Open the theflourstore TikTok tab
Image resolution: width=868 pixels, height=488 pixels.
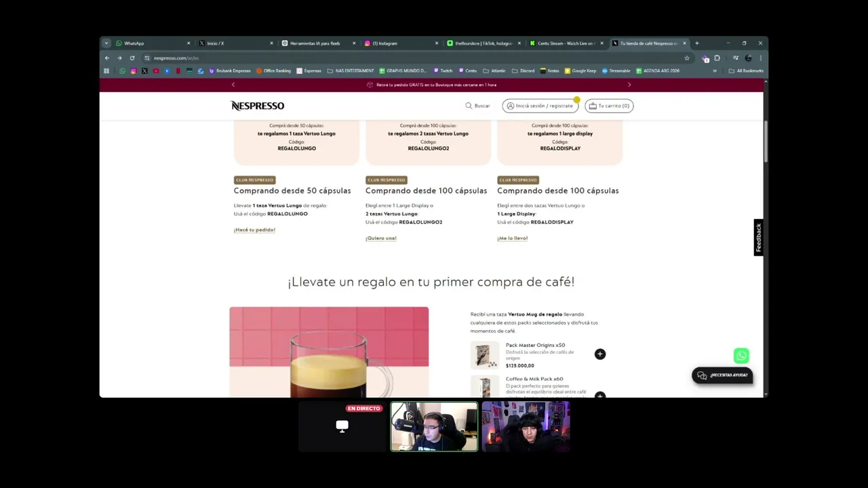click(483, 43)
